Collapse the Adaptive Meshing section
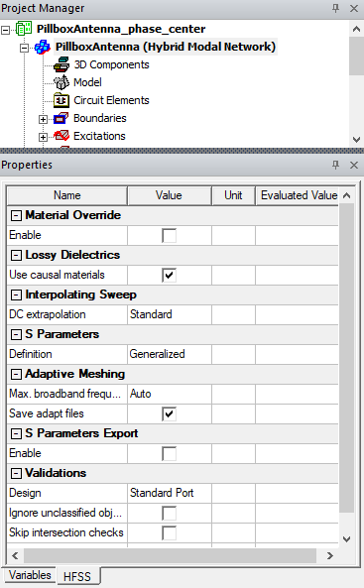 (x=16, y=374)
